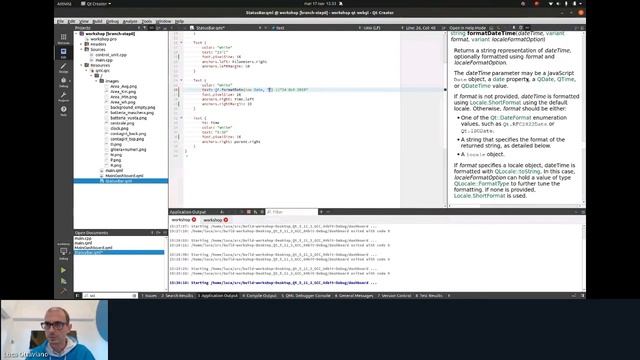Select Area_Avg.png in images
640x360 pixels.
coord(123,87)
